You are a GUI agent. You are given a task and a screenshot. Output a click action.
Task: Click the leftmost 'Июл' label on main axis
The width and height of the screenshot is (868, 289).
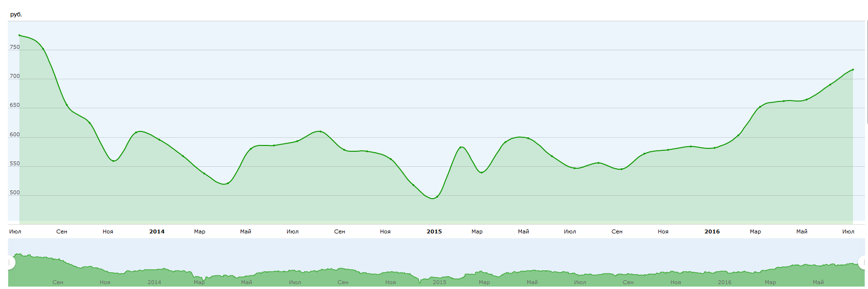15,231
